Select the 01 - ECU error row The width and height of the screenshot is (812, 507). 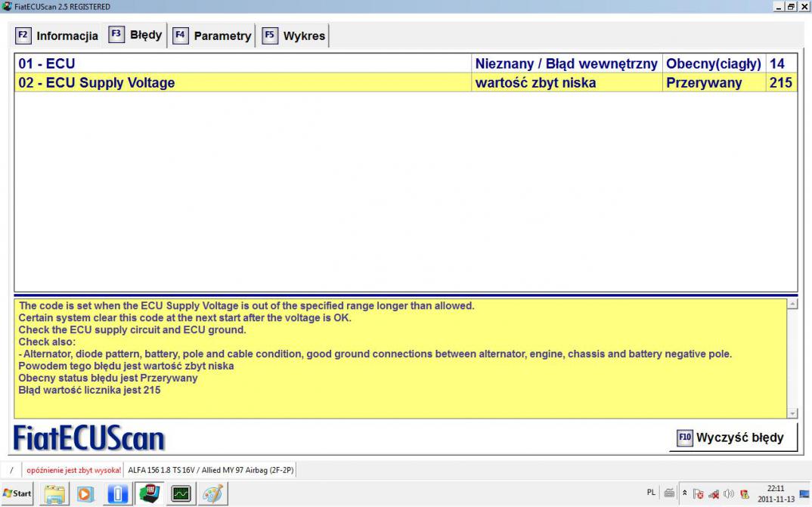(405, 63)
